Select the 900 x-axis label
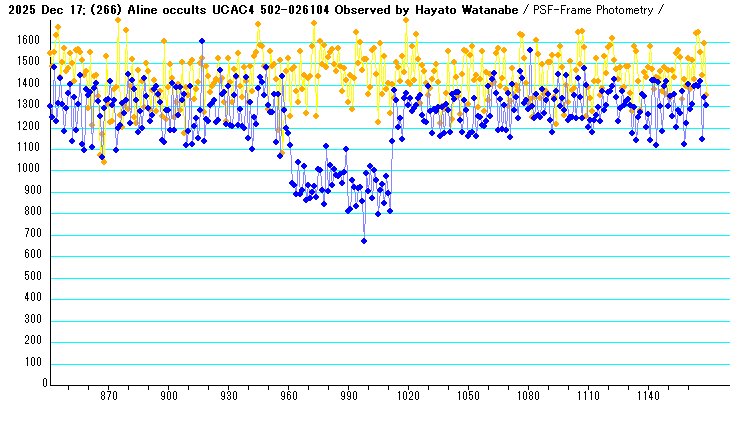This screenshot has width=740, height=425. [x=169, y=397]
